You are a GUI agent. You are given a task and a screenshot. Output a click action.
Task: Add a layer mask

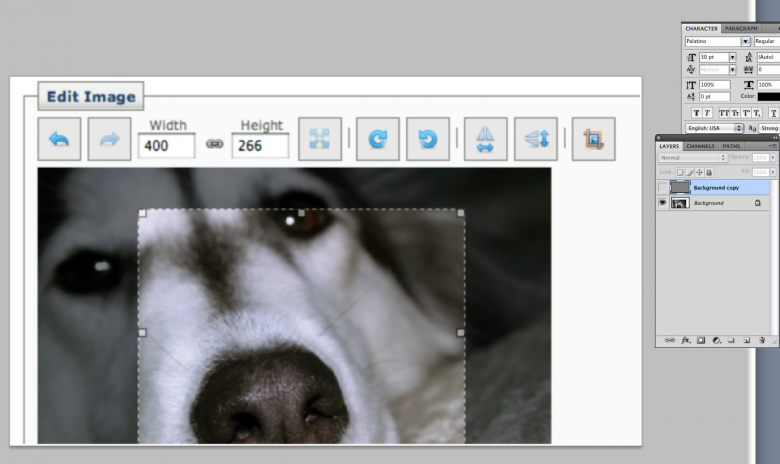(x=701, y=340)
